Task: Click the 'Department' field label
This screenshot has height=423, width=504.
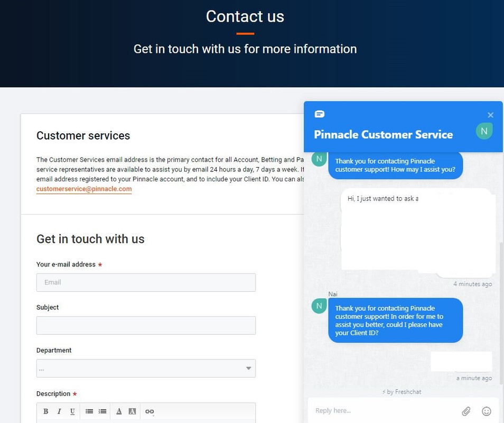Action: click(x=54, y=351)
